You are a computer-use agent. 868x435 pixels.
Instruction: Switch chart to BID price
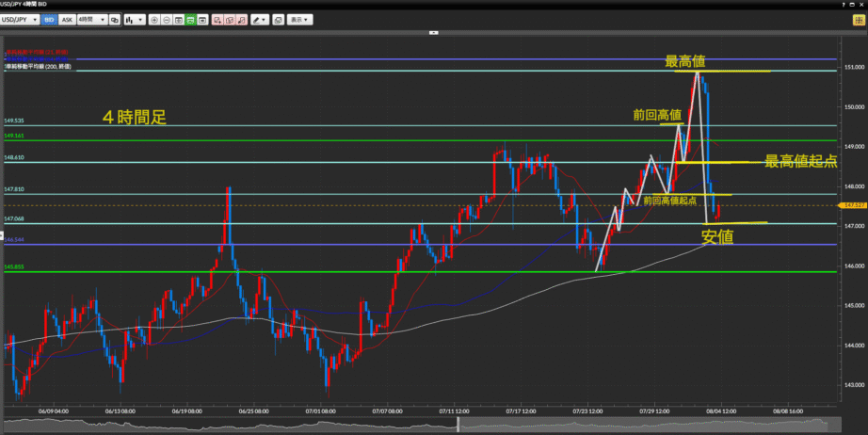click(x=49, y=20)
